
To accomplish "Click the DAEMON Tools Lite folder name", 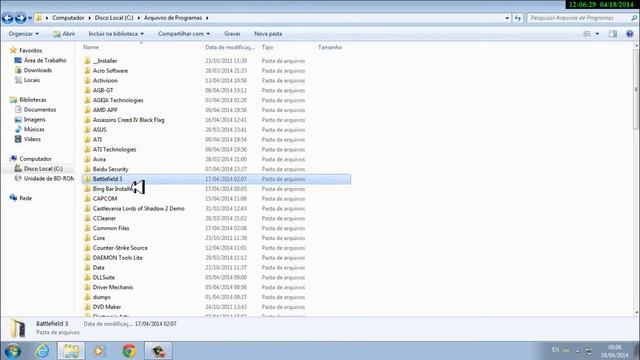I will click(x=118, y=258).
